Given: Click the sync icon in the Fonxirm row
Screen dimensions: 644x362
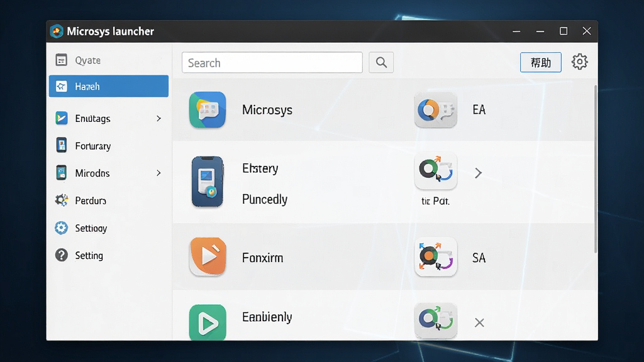Looking at the screenshot, I should [436, 257].
